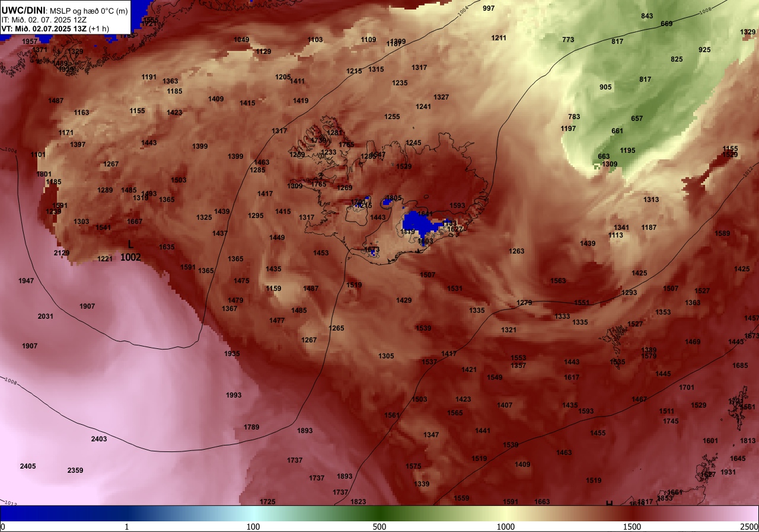
Task: Click the value '825'
Action: tap(677, 59)
